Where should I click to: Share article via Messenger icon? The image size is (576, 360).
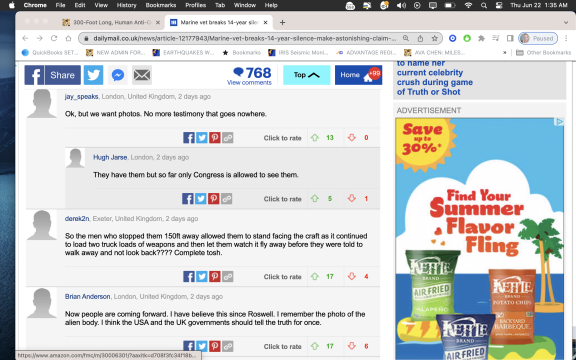[x=118, y=75]
